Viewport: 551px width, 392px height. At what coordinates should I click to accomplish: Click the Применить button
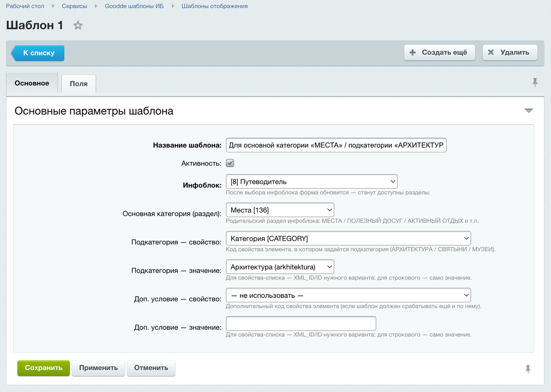tap(98, 368)
